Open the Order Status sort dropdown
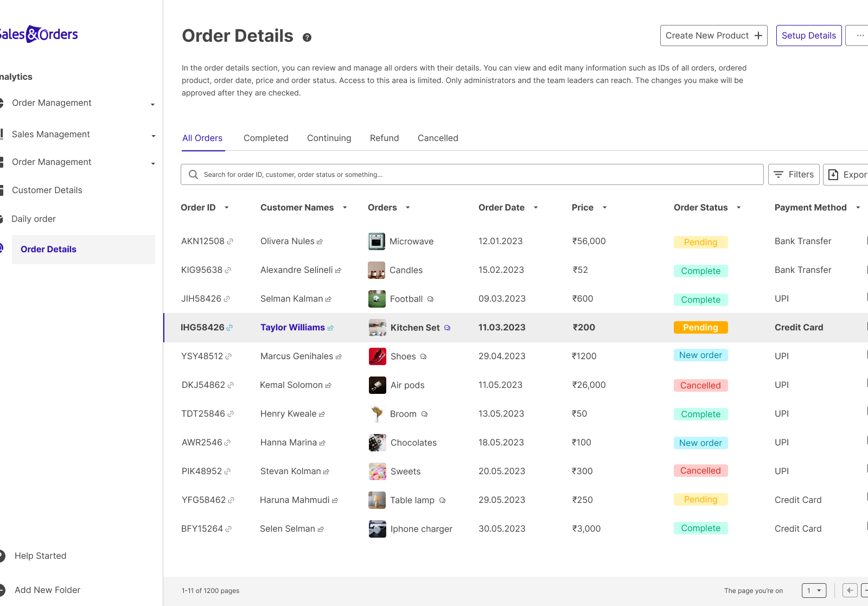This screenshot has height=606, width=868. pyautogui.click(x=738, y=207)
